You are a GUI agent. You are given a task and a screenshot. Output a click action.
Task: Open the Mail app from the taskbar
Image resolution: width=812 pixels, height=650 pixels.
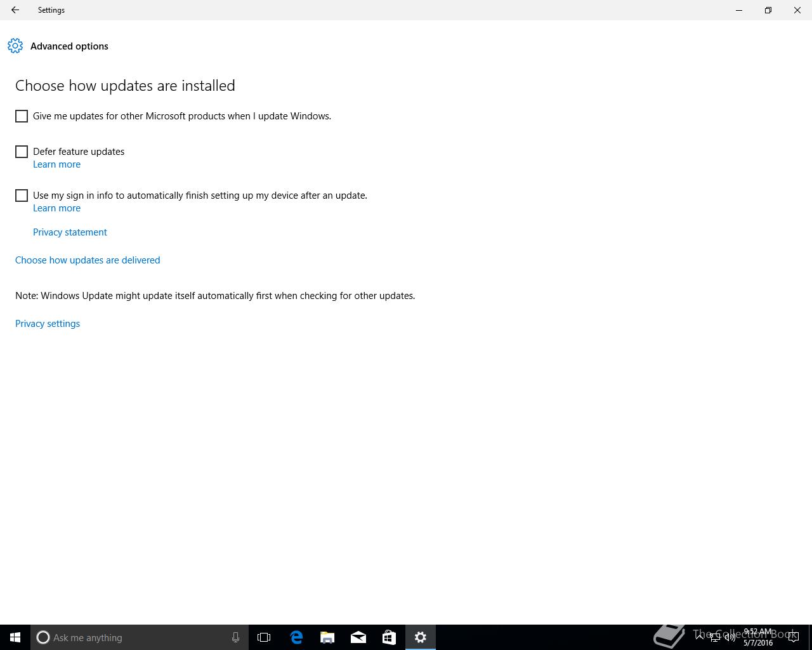(358, 637)
